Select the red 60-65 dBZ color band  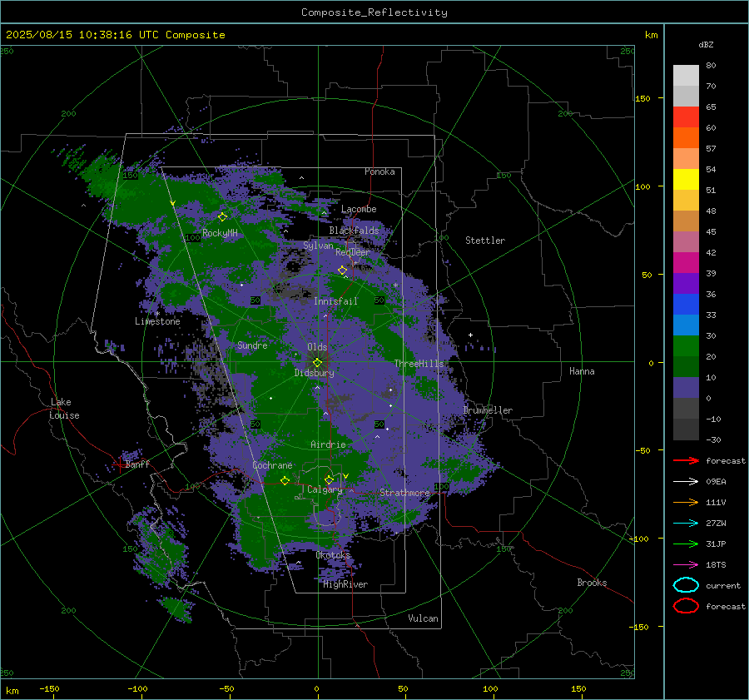[686, 117]
